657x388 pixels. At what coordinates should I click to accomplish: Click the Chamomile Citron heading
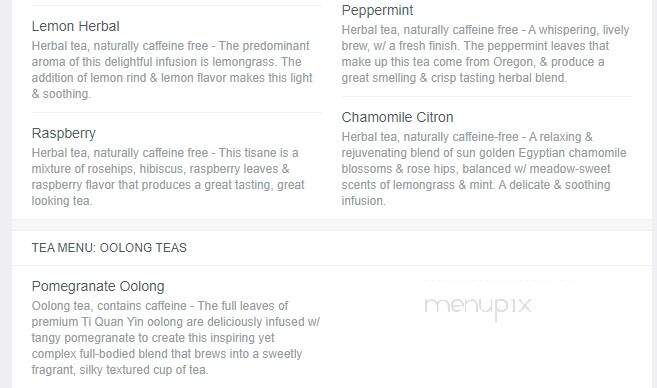click(397, 117)
